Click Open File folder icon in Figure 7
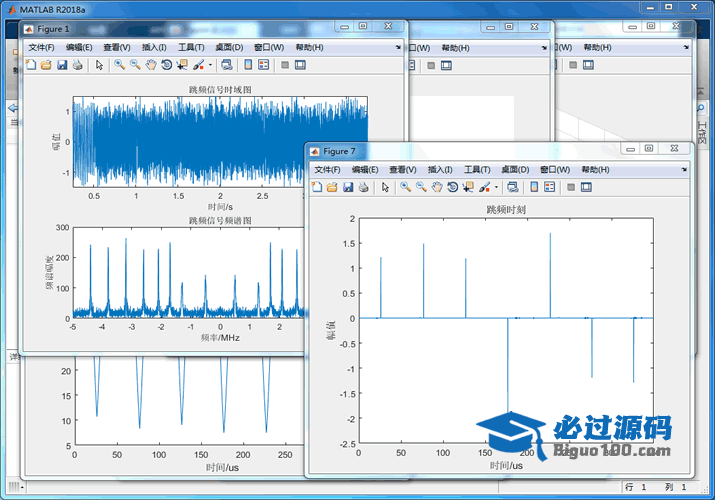715x500 pixels. click(332, 187)
